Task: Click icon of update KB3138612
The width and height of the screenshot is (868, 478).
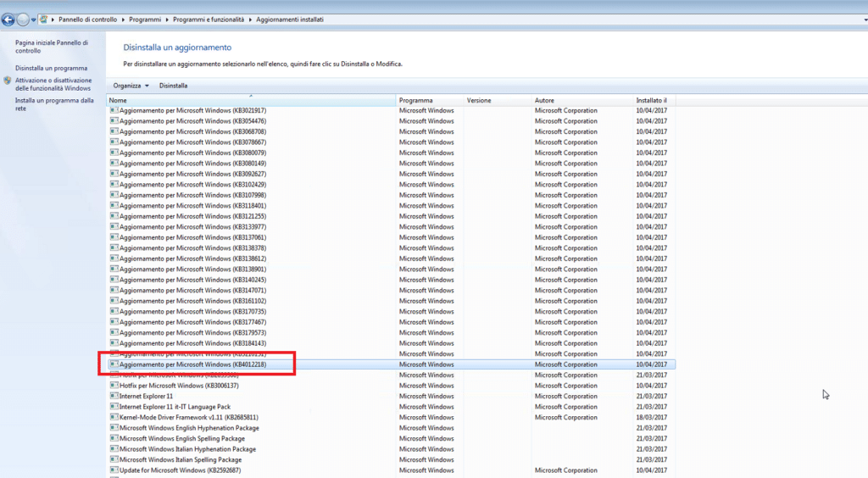Action: click(x=114, y=258)
